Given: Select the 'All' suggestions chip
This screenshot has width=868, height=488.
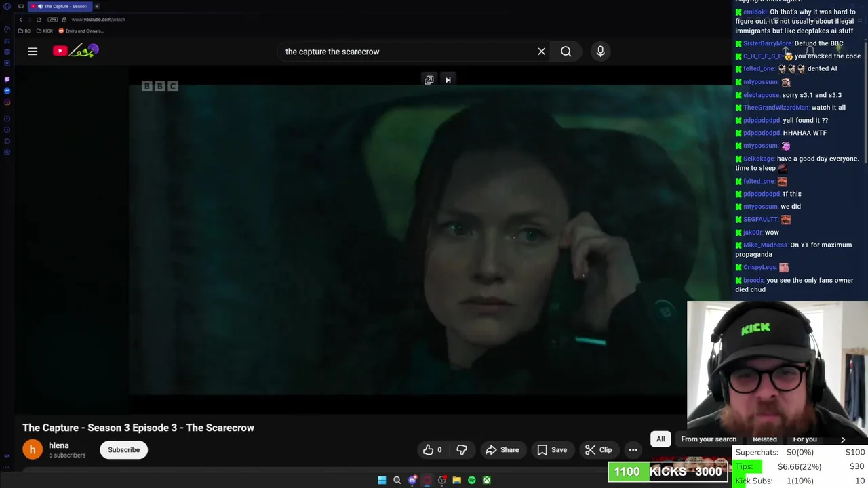Looking at the screenshot, I should tap(660, 439).
